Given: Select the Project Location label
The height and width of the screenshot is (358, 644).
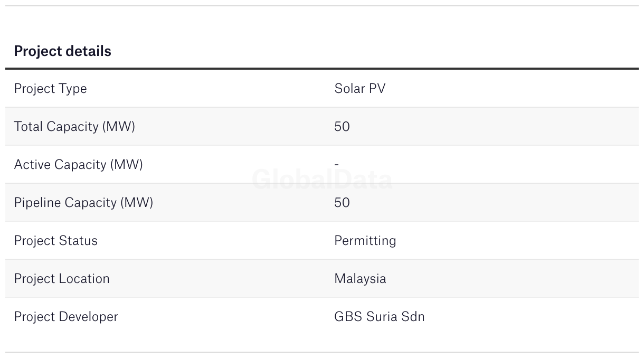Looking at the screenshot, I should coord(62,279).
